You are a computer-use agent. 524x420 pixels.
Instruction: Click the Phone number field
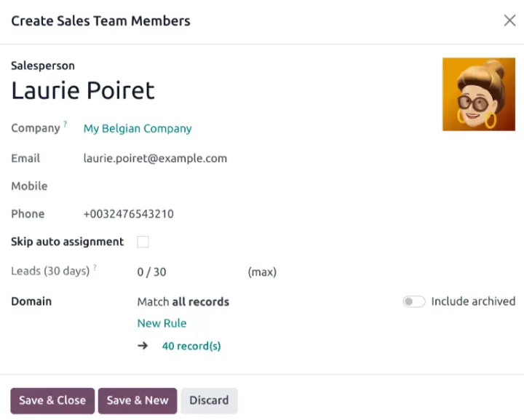click(129, 214)
